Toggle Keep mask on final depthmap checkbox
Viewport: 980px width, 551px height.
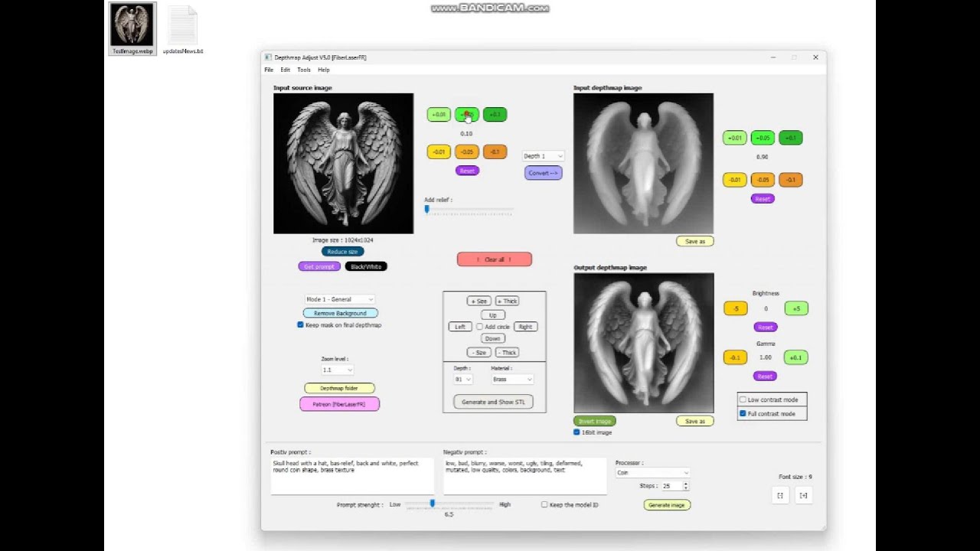pyautogui.click(x=301, y=324)
